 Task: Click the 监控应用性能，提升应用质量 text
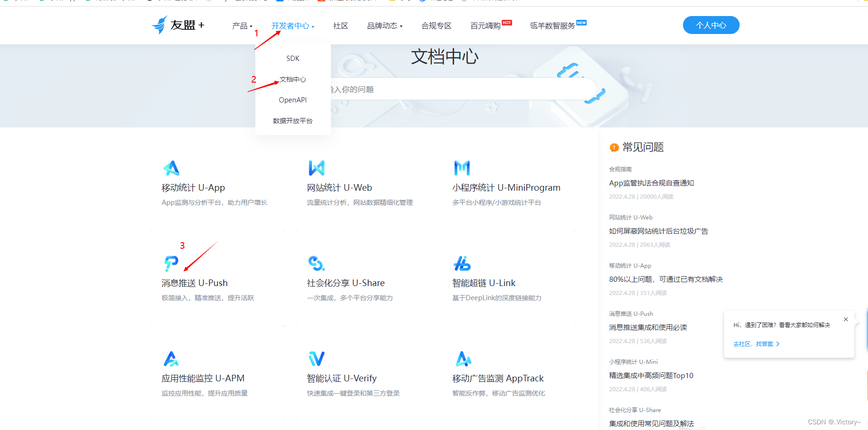click(x=204, y=393)
